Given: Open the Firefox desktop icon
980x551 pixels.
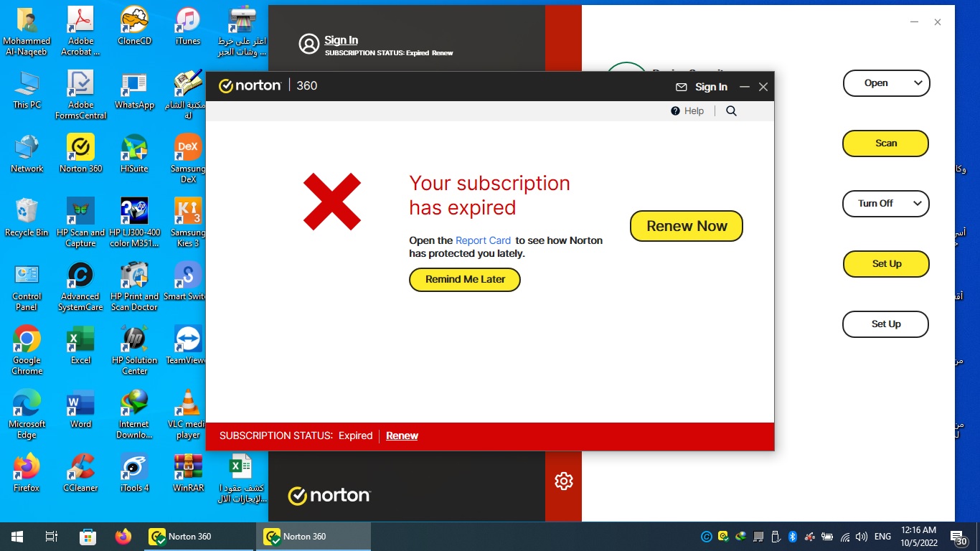Looking at the screenshot, I should 27,472.
